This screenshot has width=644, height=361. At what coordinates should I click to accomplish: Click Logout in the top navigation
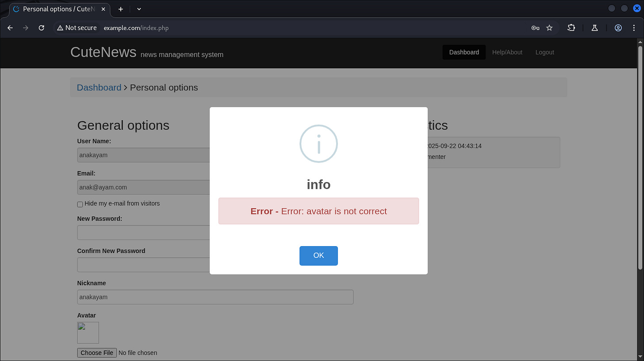[x=544, y=52]
